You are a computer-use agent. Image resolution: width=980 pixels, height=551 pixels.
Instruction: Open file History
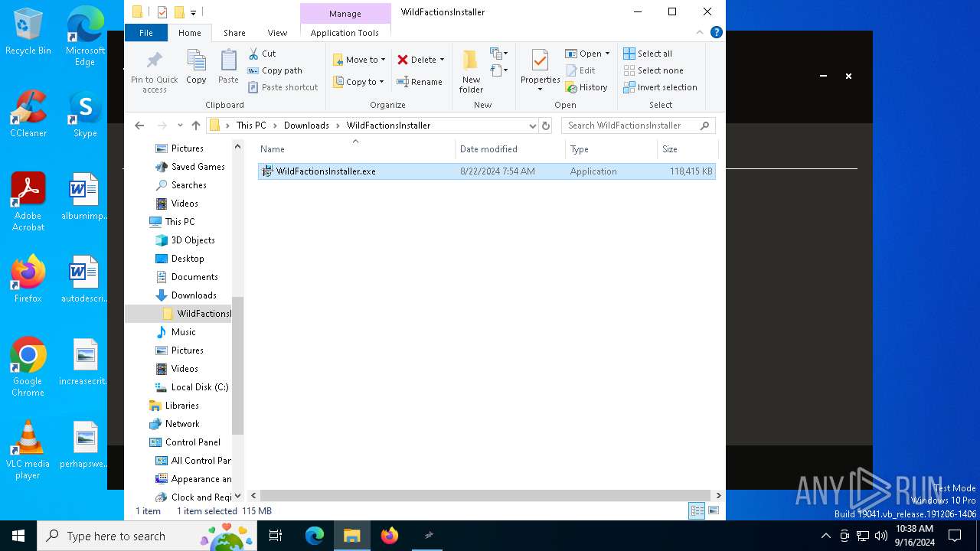(586, 87)
